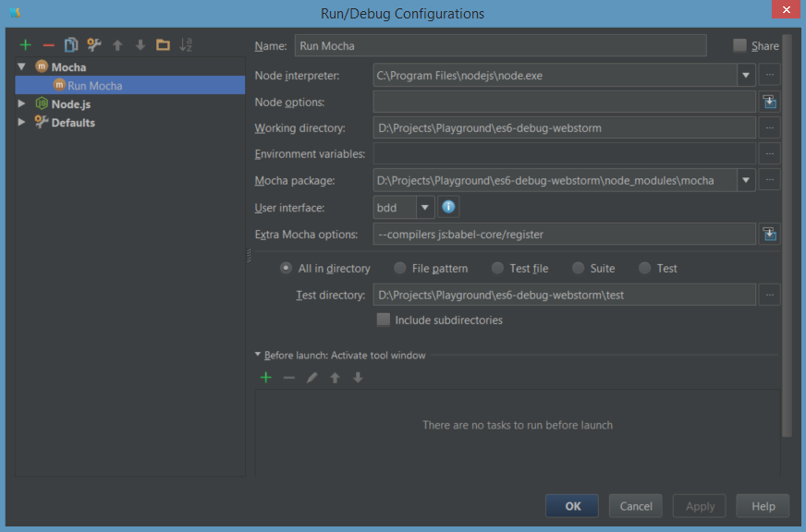Viewport: 806px width, 532px height.
Task: Click the WebStorm logo in title bar
Action: point(15,12)
